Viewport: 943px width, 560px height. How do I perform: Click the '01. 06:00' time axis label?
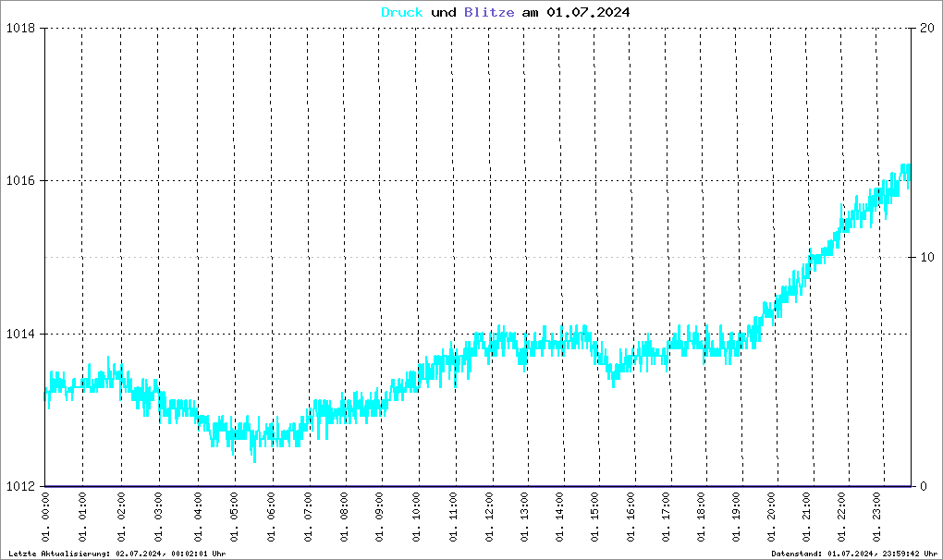point(271,517)
